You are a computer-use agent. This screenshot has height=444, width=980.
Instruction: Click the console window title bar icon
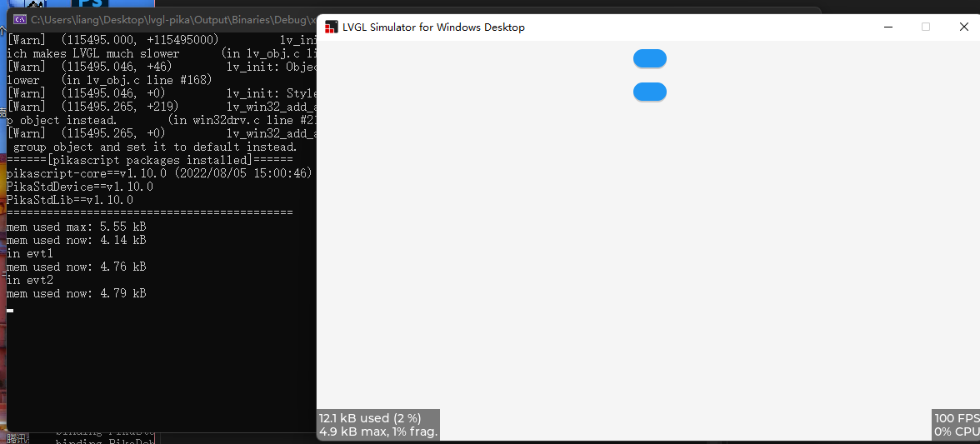20,19
